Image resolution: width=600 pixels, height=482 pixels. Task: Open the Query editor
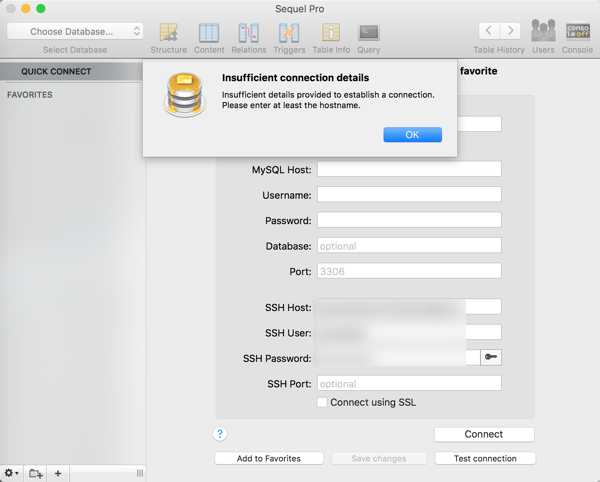(x=368, y=38)
